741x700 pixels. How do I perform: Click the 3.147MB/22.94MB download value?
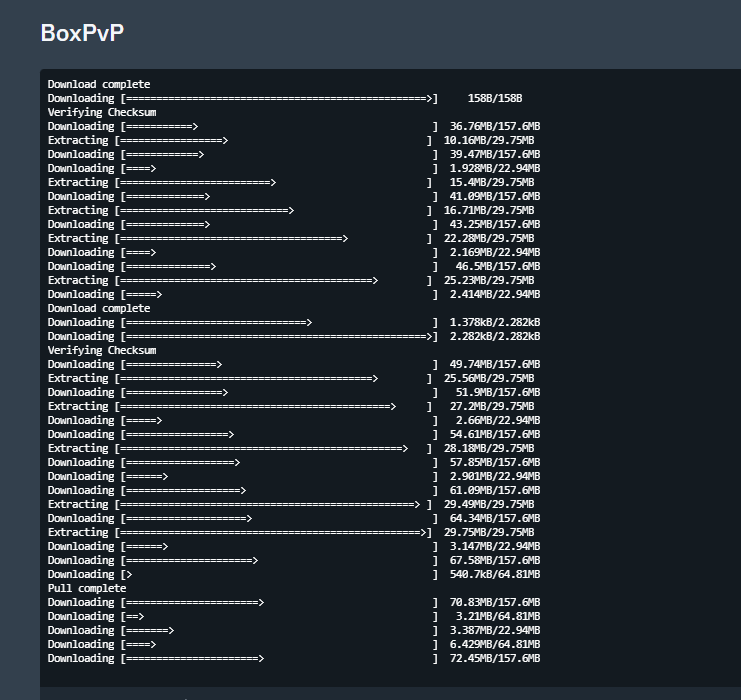tap(495, 546)
